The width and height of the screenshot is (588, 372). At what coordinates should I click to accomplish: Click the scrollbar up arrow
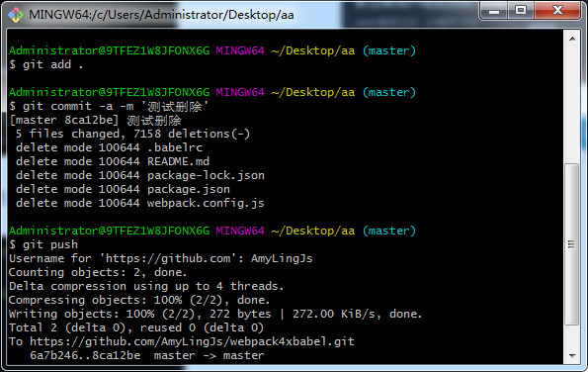(x=572, y=39)
